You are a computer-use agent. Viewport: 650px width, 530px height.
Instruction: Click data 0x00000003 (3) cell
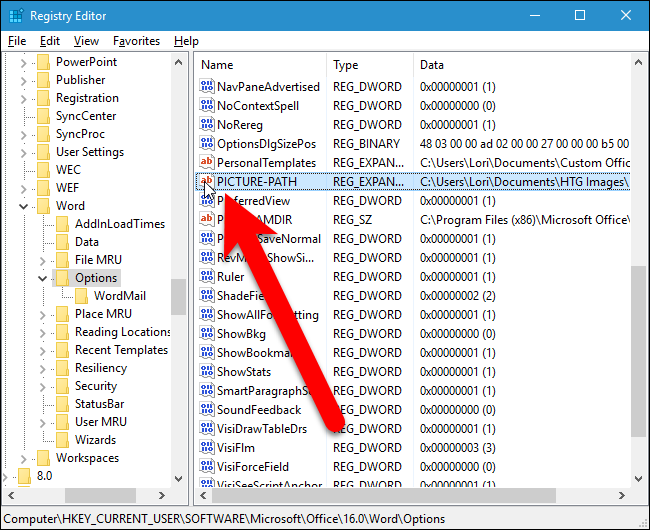coord(458,448)
